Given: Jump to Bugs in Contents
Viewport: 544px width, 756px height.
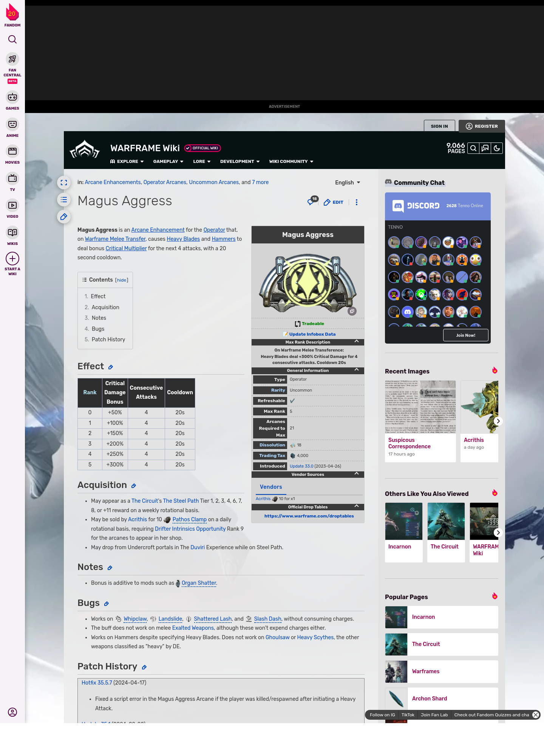Looking at the screenshot, I should click(x=98, y=329).
